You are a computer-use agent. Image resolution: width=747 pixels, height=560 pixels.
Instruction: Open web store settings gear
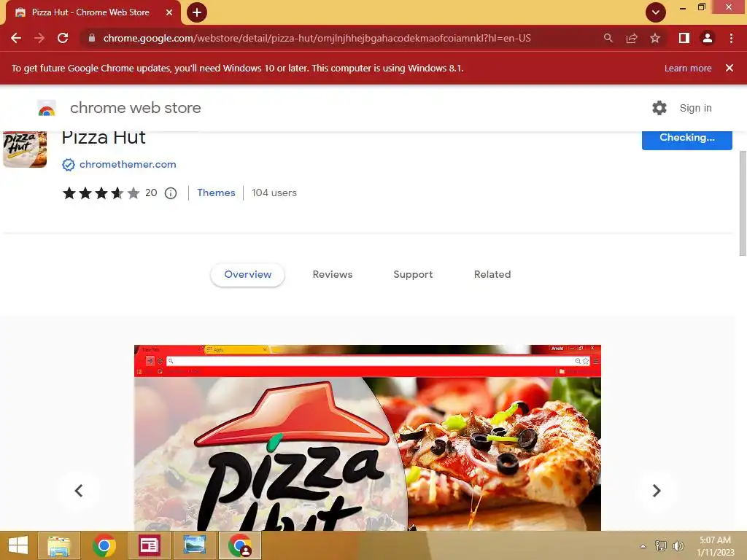coord(659,108)
